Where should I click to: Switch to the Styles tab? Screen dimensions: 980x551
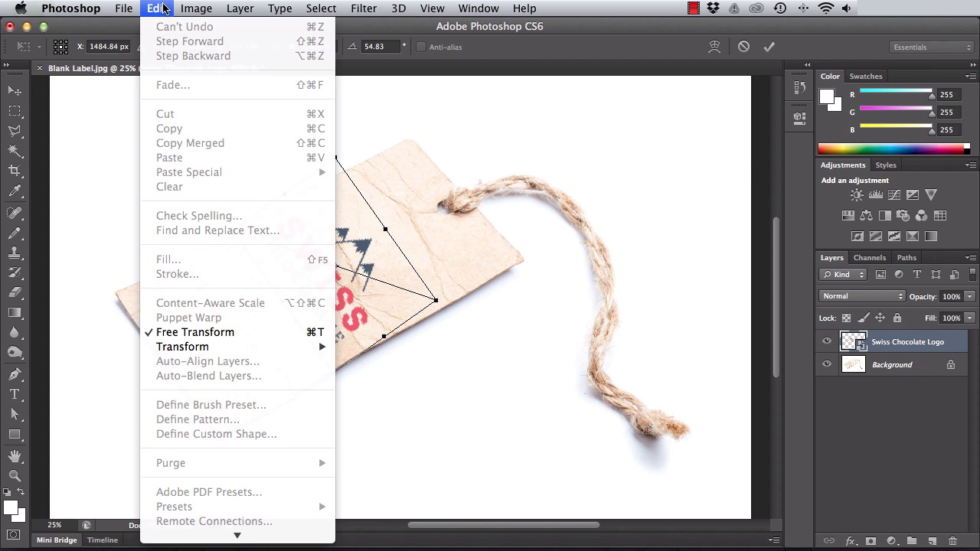coord(886,165)
